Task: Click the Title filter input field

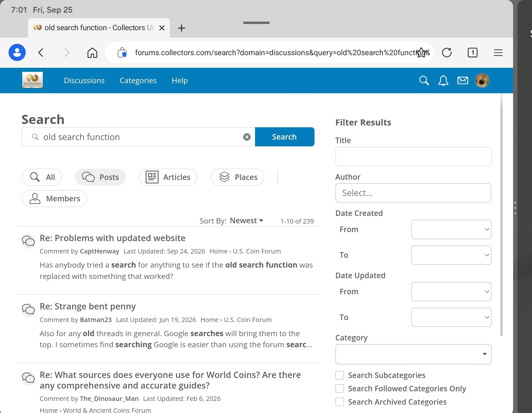Action: click(x=413, y=156)
